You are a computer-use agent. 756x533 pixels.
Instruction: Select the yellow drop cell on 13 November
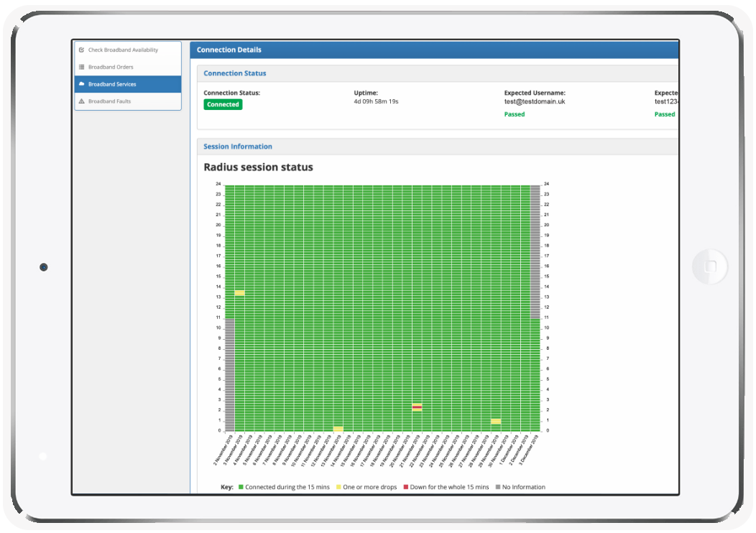click(x=338, y=429)
